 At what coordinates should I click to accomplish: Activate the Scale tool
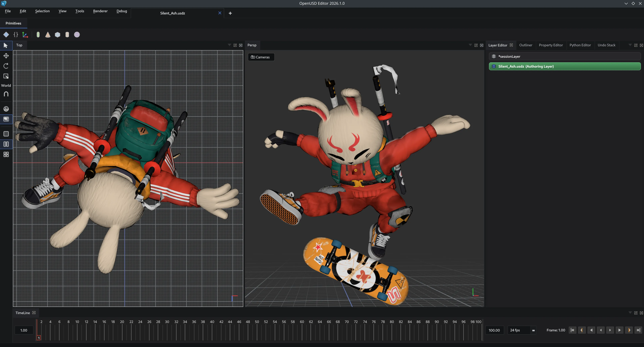point(6,76)
